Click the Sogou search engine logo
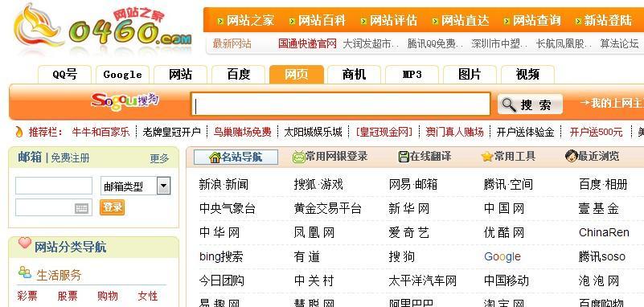This screenshot has width=644, height=307. [125, 101]
